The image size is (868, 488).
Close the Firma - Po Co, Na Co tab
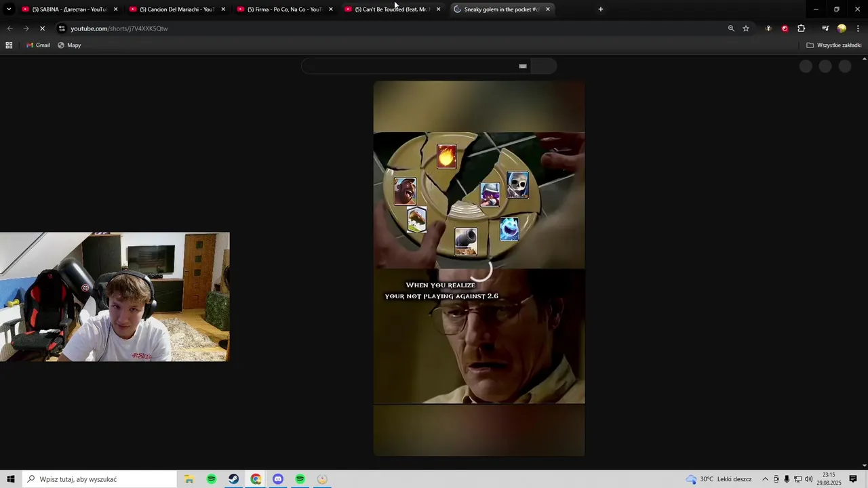331,9
